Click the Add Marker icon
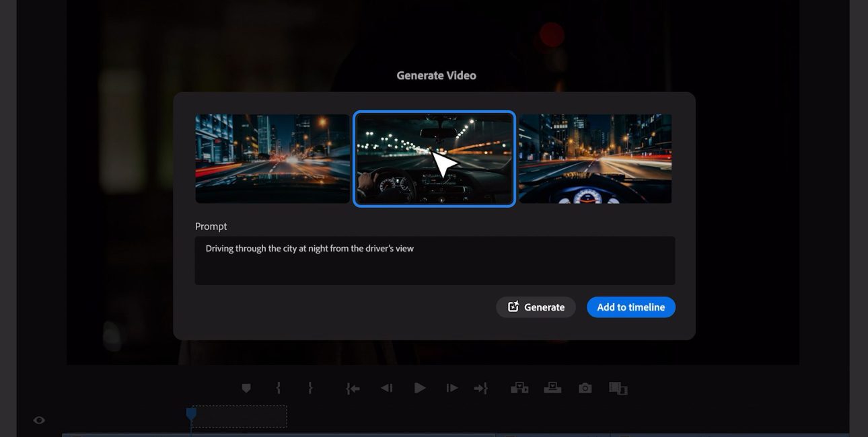Image resolution: width=868 pixels, height=437 pixels. tap(246, 388)
